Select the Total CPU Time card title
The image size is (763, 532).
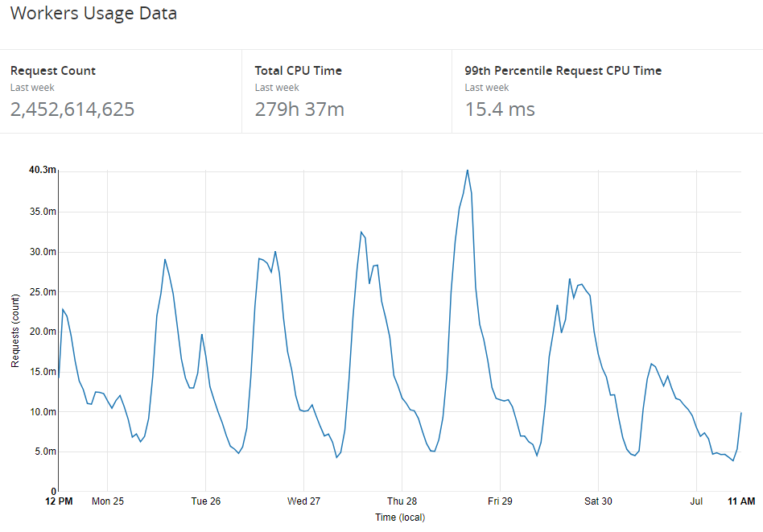pyautogui.click(x=298, y=71)
